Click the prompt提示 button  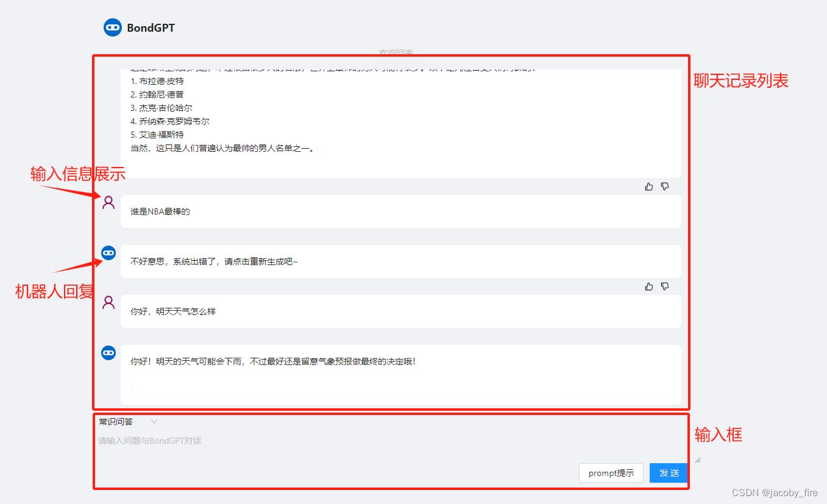click(x=611, y=473)
